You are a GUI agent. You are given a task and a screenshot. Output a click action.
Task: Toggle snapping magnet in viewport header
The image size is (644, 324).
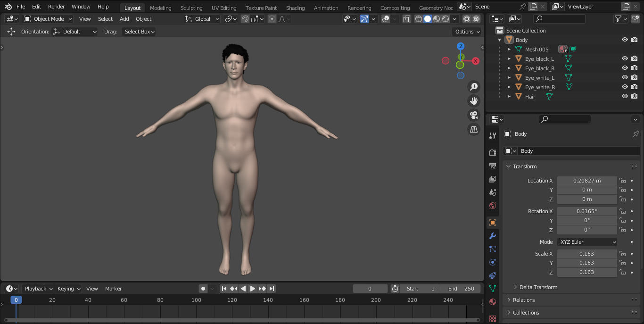[245, 19]
